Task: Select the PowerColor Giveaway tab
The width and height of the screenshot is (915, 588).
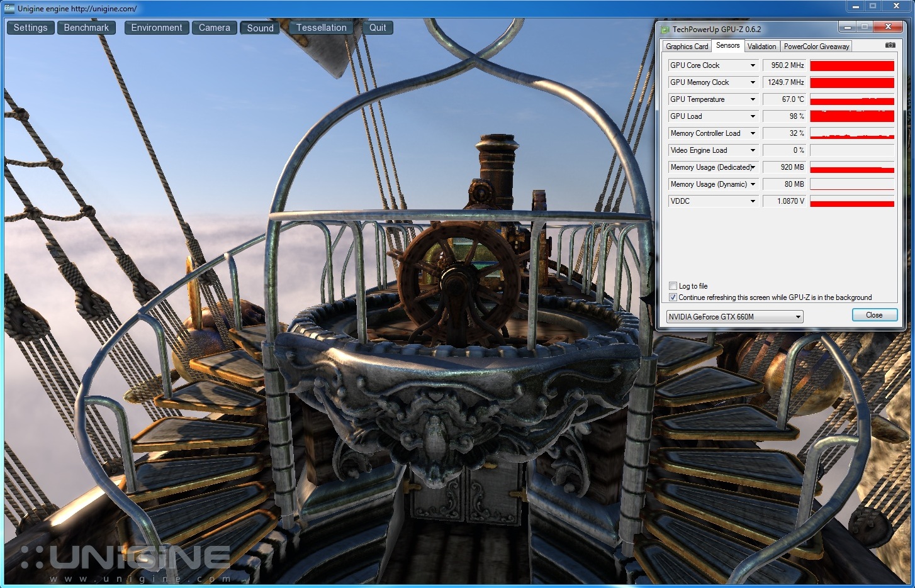Action: 816,47
